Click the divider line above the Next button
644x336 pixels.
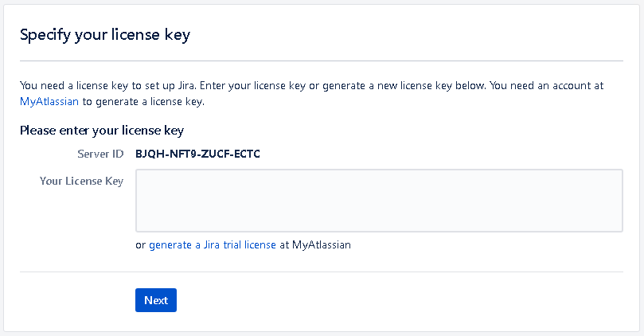click(322, 272)
